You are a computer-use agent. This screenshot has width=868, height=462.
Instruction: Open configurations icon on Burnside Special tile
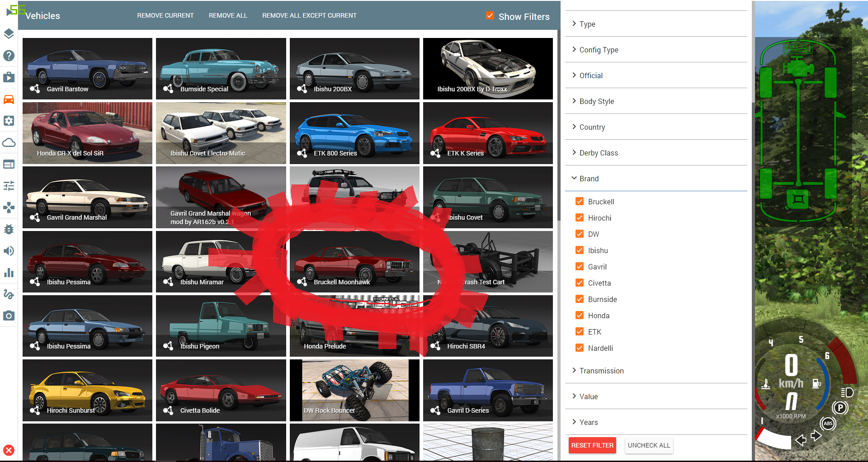tap(168, 89)
